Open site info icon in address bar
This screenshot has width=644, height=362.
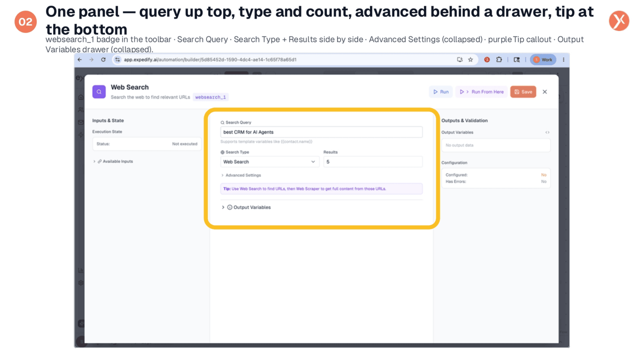coord(118,60)
